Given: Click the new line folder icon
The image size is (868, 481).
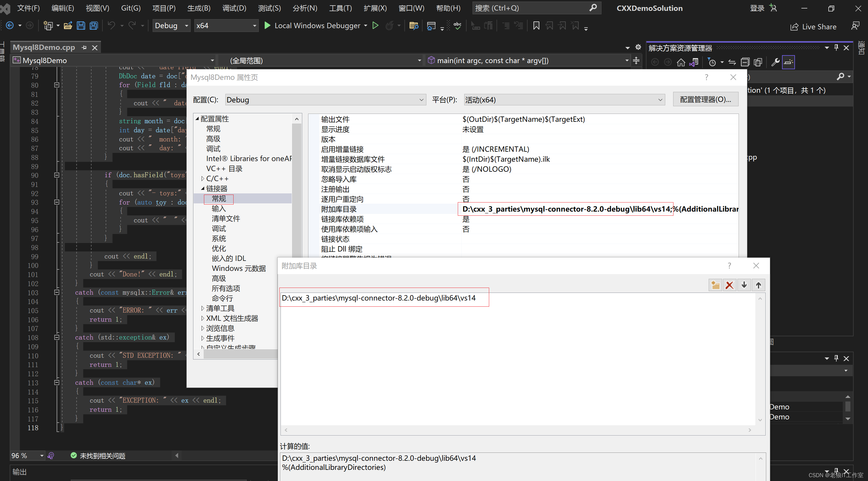Looking at the screenshot, I should pyautogui.click(x=715, y=285).
